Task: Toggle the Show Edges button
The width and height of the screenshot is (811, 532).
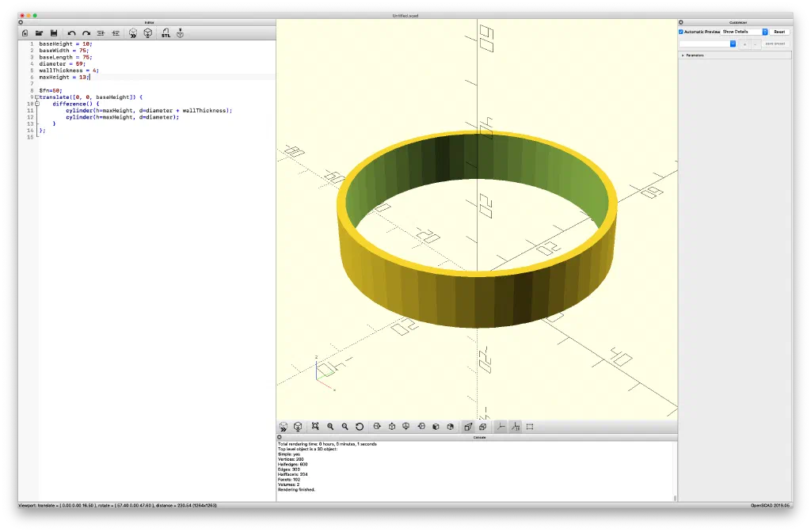Action: click(530, 427)
